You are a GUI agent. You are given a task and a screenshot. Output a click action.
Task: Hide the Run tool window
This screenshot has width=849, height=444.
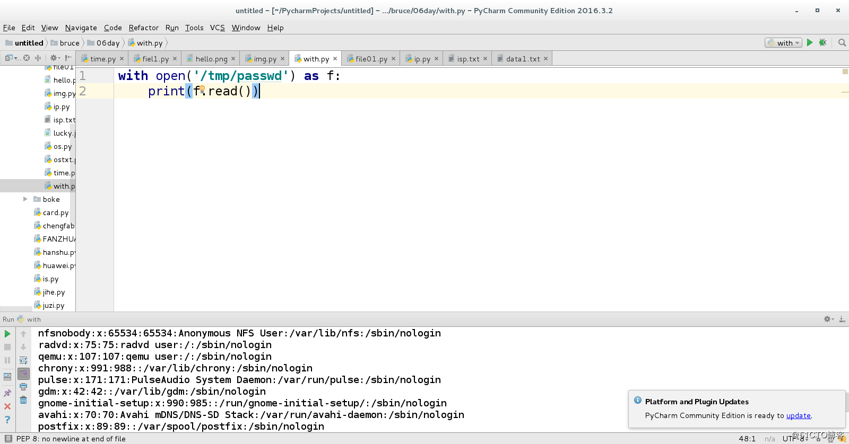842,319
